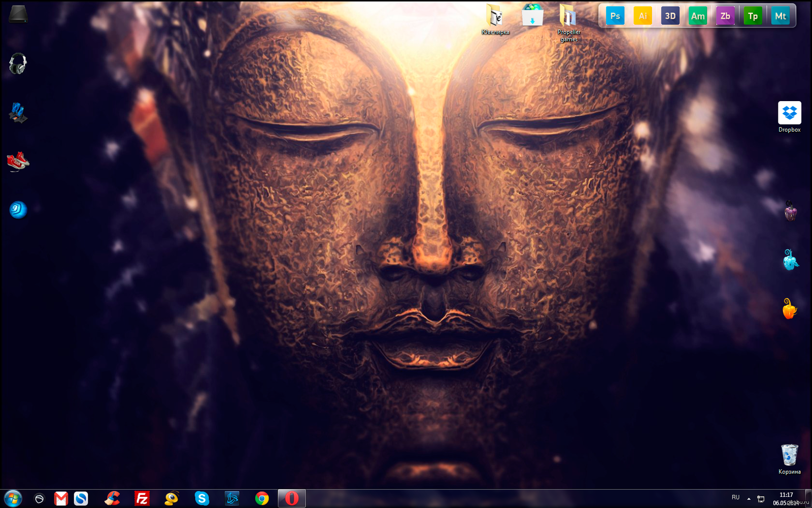Screen dimensions: 812x508
Task: Open Skype from the taskbar
Action: click(x=202, y=499)
